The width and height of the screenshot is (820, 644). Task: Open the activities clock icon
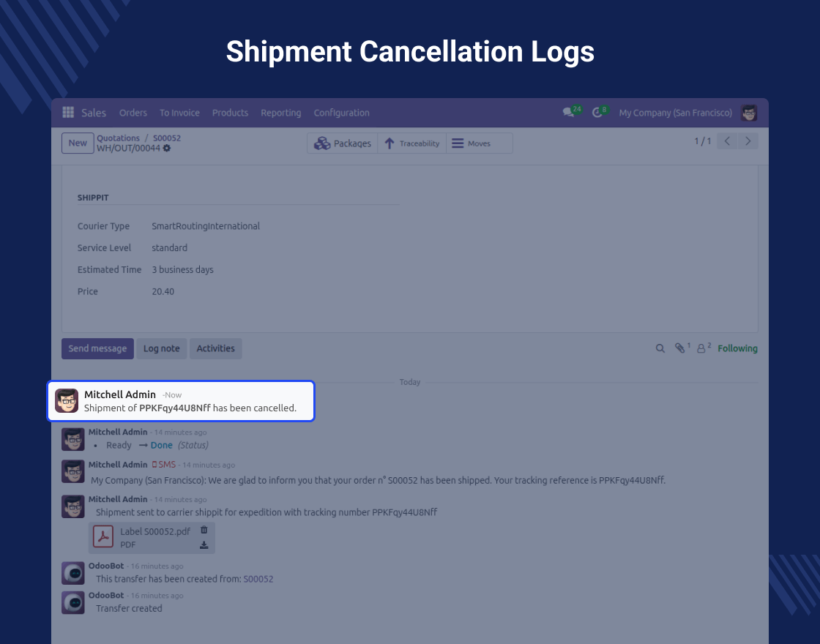click(x=597, y=113)
